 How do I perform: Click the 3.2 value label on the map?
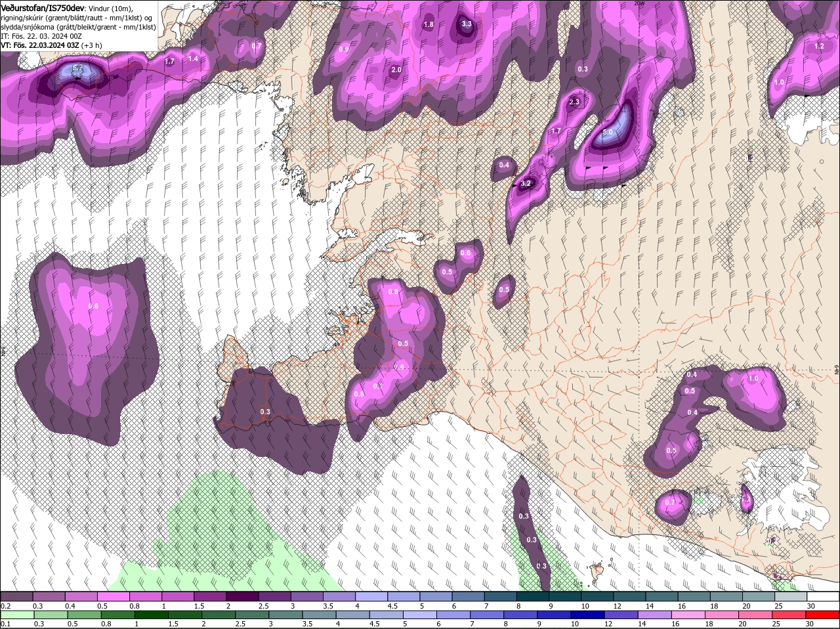point(525,184)
